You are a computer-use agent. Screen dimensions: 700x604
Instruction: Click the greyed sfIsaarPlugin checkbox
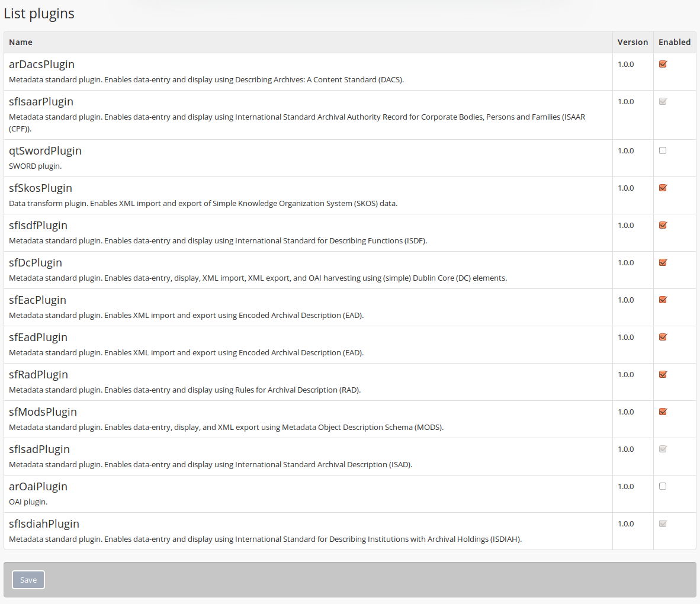663,101
